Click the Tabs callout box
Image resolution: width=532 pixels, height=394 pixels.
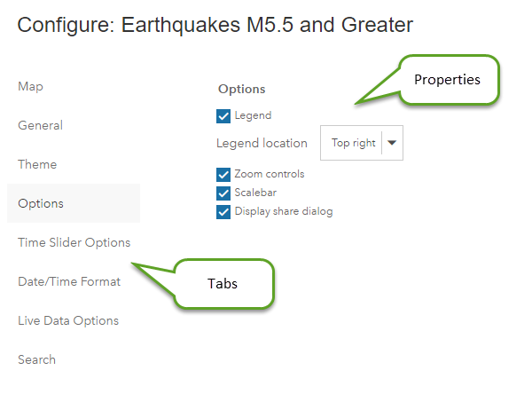[x=223, y=284]
